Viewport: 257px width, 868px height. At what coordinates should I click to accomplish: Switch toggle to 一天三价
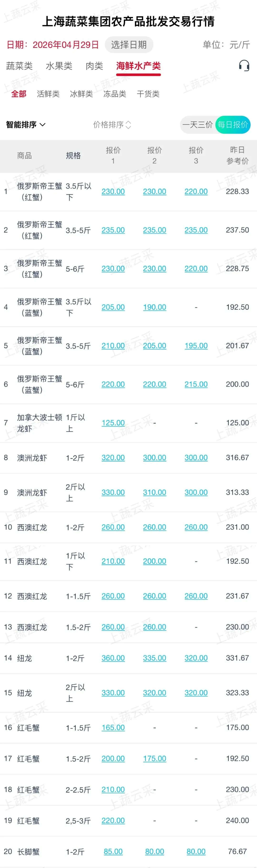click(197, 125)
